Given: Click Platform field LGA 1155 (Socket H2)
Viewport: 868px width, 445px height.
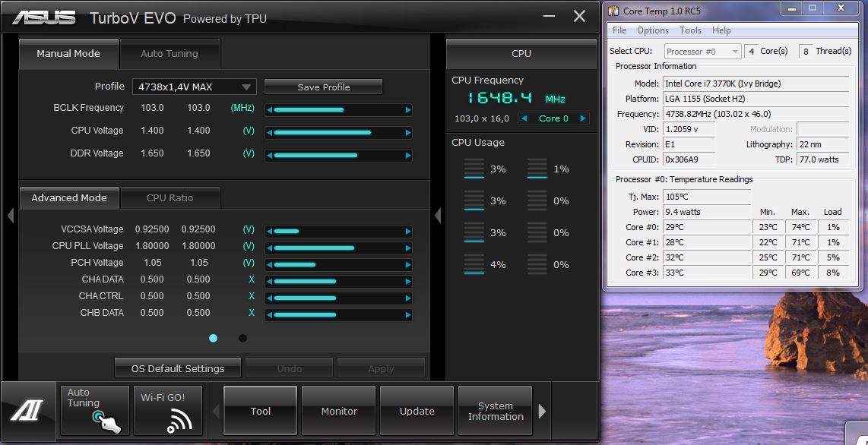Looking at the screenshot, I should pyautogui.click(x=756, y=99).
